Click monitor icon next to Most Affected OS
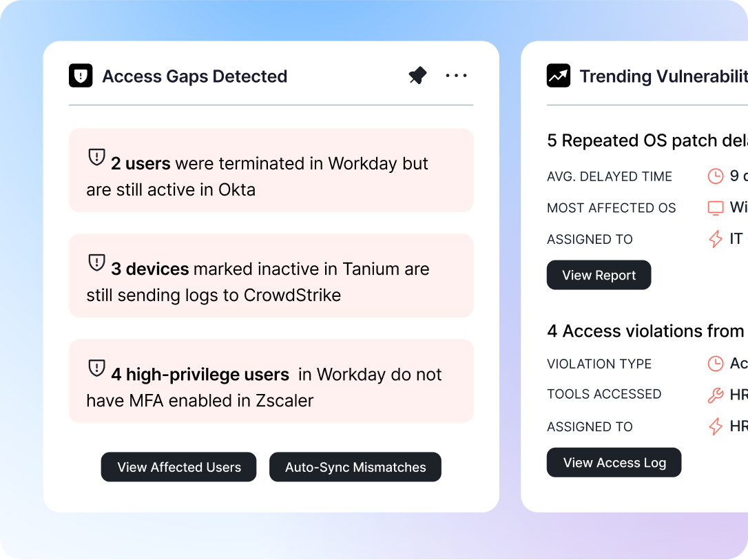The height and width of the screenshot is (560, 748). (716, 208)
